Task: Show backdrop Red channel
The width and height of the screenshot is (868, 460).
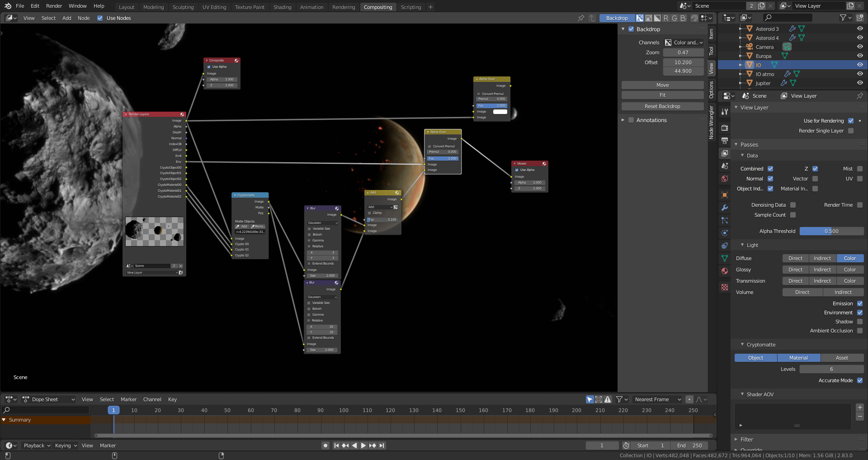Action: coord(665,18)
